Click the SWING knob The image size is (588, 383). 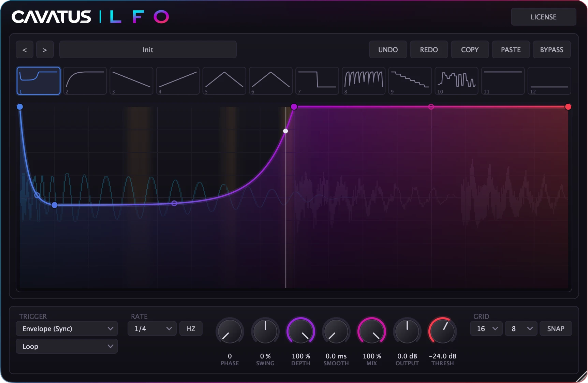coord(265,331)
